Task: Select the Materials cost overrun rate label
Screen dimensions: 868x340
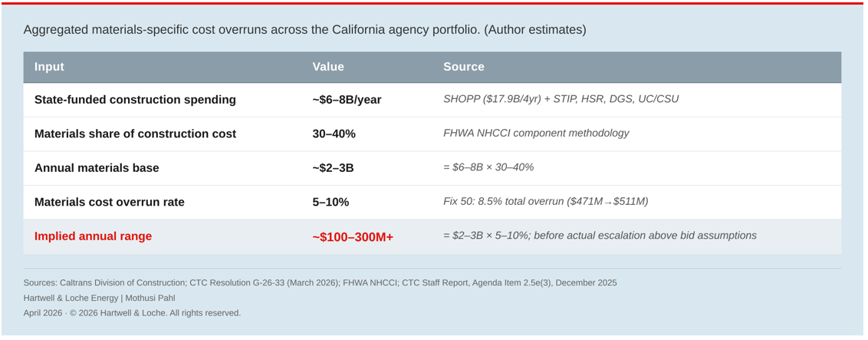Action: [110, 202]
